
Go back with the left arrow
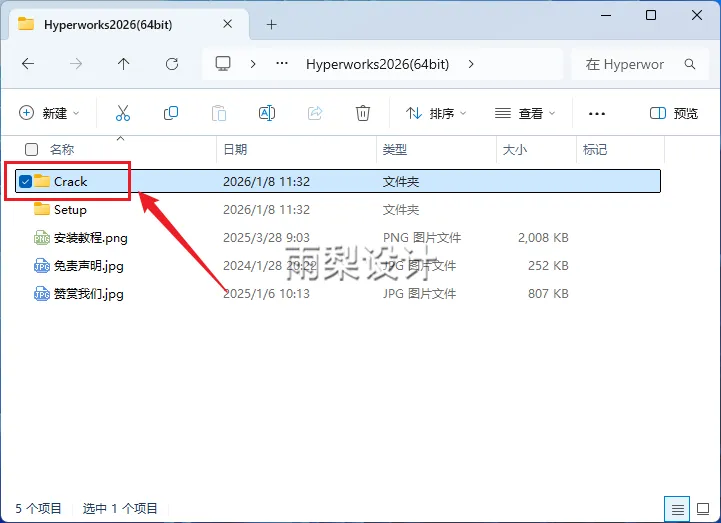(x=28, y=64)
